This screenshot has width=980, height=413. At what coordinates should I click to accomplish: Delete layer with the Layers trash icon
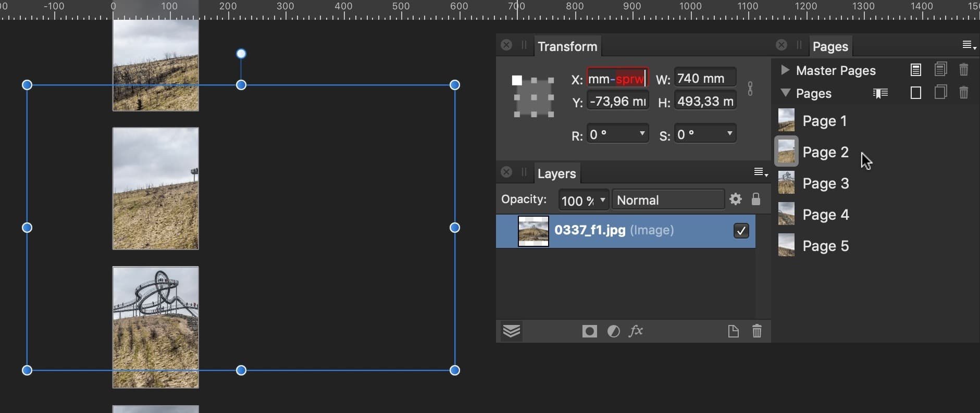(x=757, y=331)
